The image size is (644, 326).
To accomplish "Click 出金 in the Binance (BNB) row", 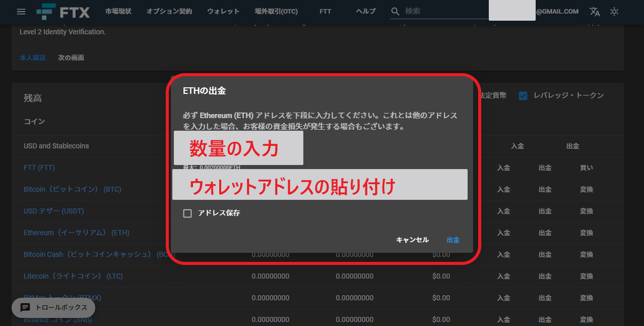I will [x=545, y=319].
